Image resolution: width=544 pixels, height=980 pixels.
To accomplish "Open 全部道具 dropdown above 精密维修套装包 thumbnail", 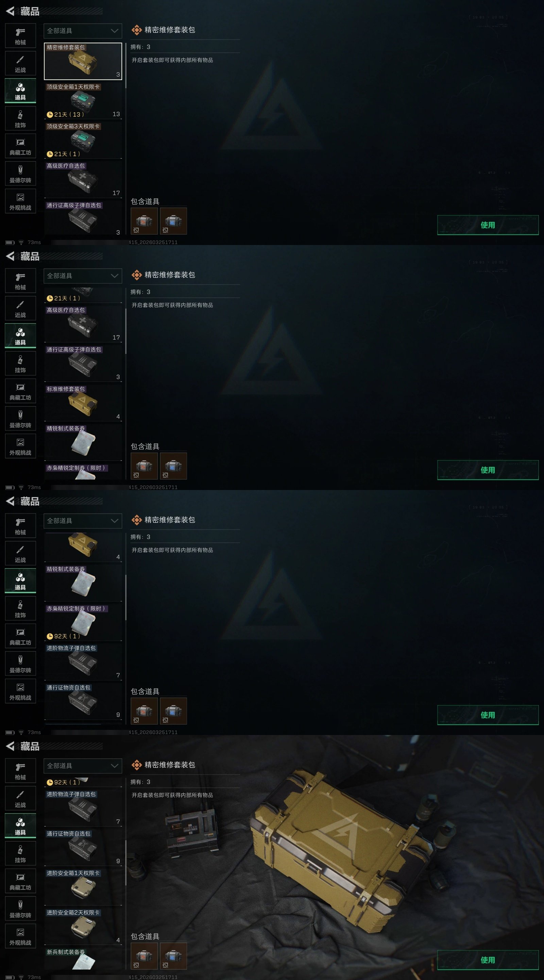I will point(83,31).
